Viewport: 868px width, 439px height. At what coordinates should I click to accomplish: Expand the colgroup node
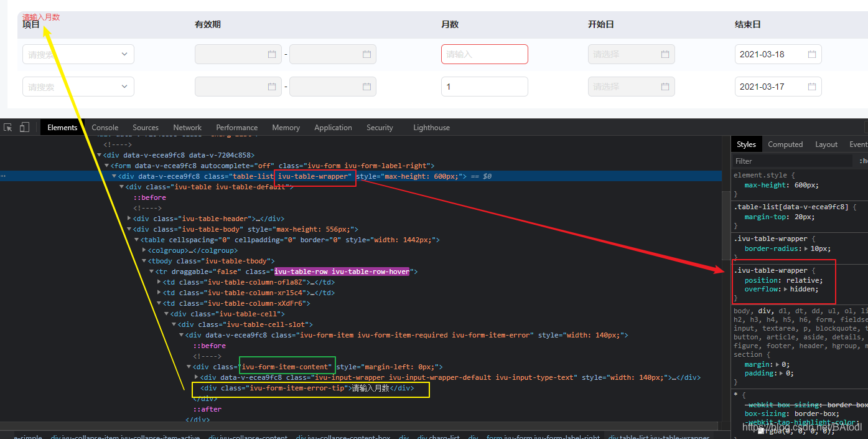144,250
